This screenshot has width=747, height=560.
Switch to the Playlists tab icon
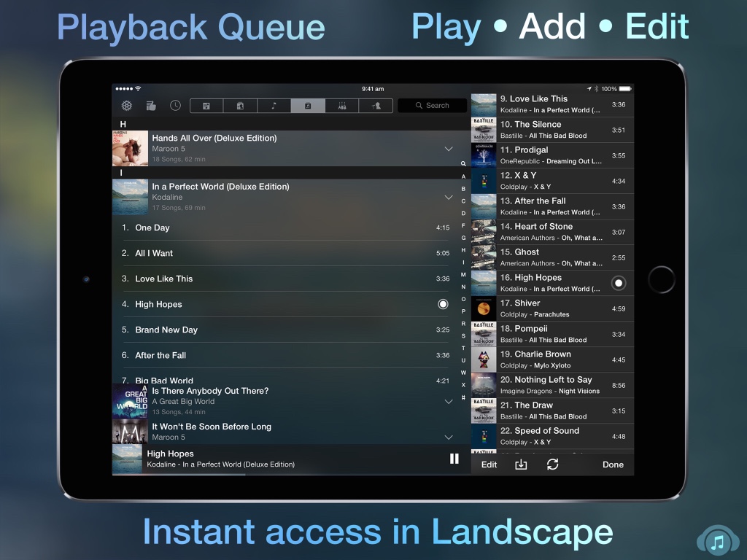(x=206, y=106)
